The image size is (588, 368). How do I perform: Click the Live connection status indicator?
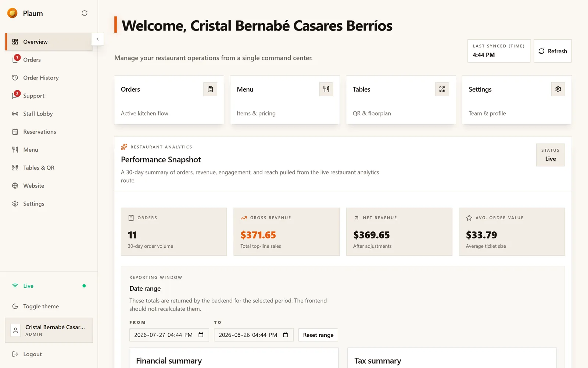(x=49, y=286)
